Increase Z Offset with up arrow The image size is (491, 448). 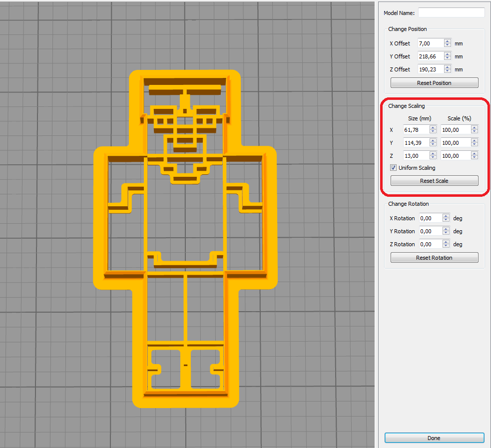pyautogui.click(x=448, y=67)
